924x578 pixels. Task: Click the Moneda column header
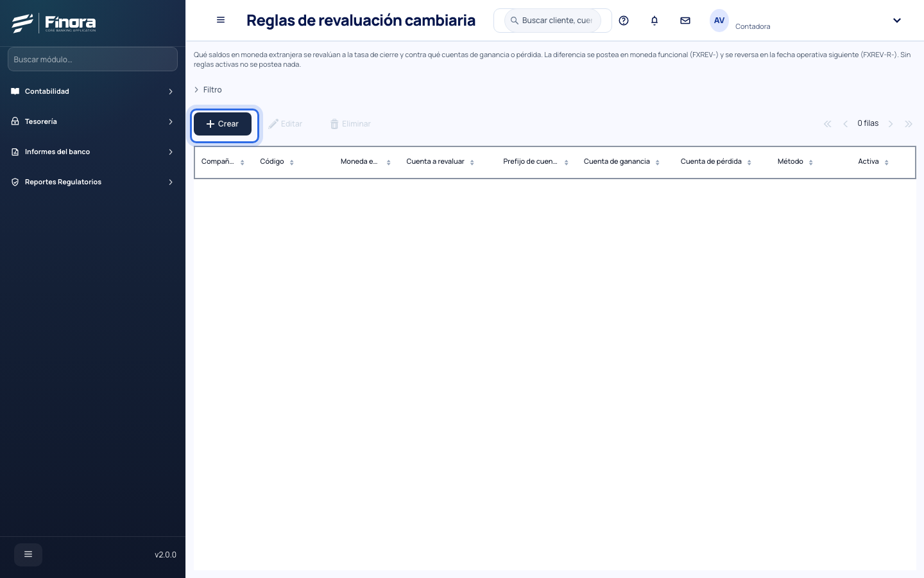365,162
